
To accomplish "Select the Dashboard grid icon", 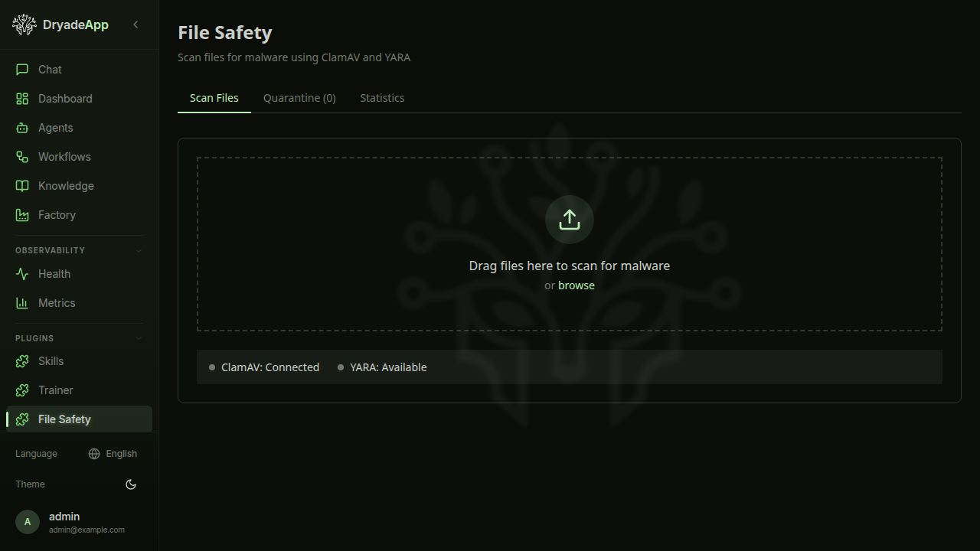I will click(23, 99).
